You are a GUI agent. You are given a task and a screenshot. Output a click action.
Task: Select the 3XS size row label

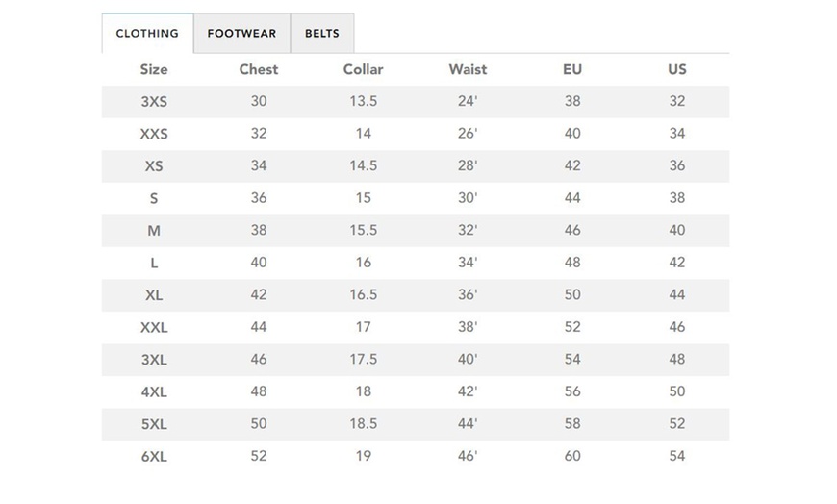click(154, 101)
